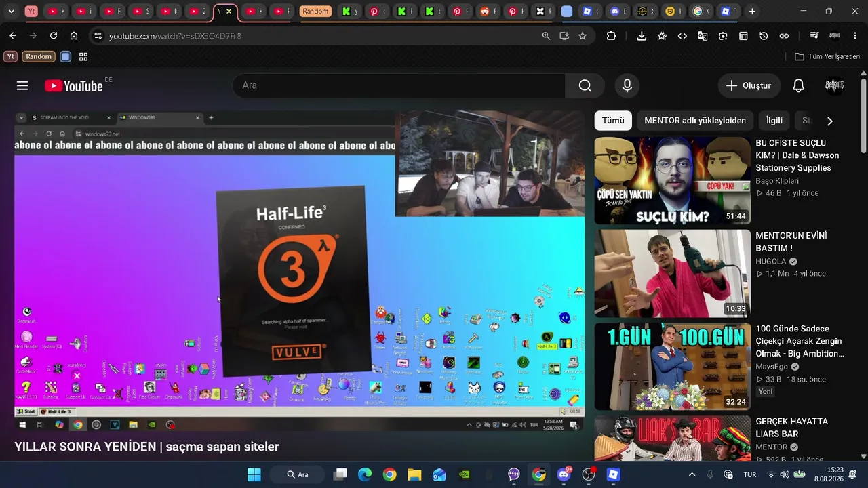Viewport: 868px width, 488px height.
Task: Open the "MENTOR'UN EVİNİ BASTIM" video thumbnail
Action: pyautogui.click(x=673, y=273)
